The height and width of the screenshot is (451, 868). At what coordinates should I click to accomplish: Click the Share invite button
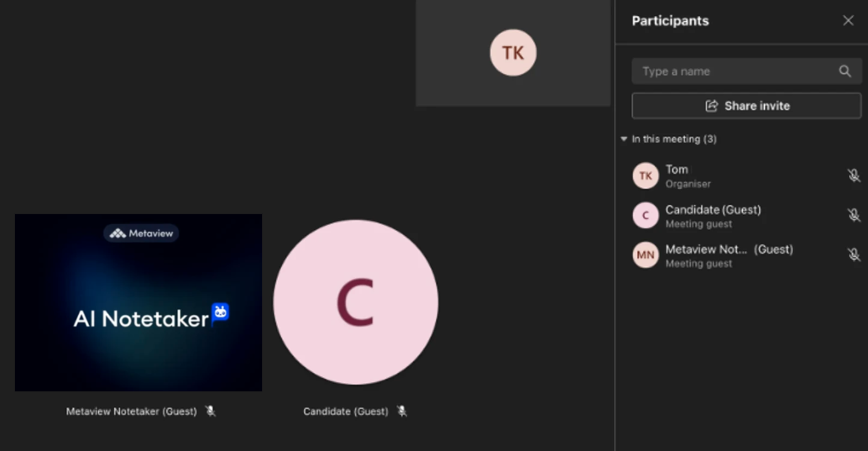pos(746,106)
